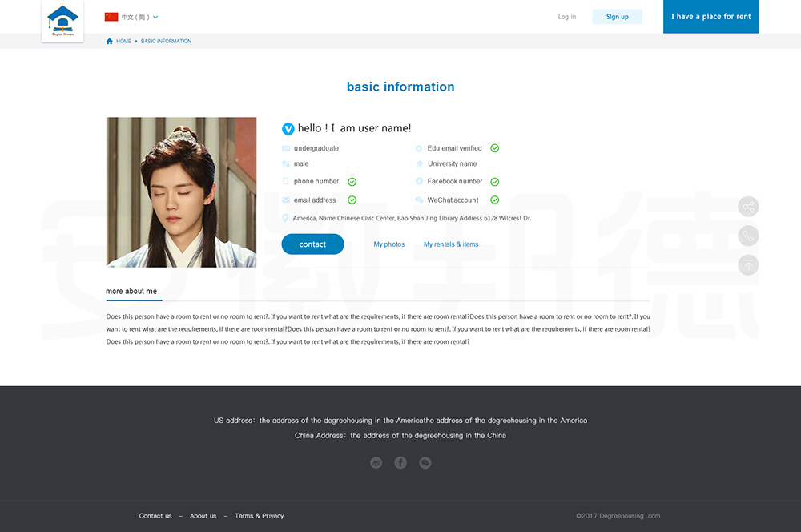Click the home icon in breadcrumb

tap(110, 41)
